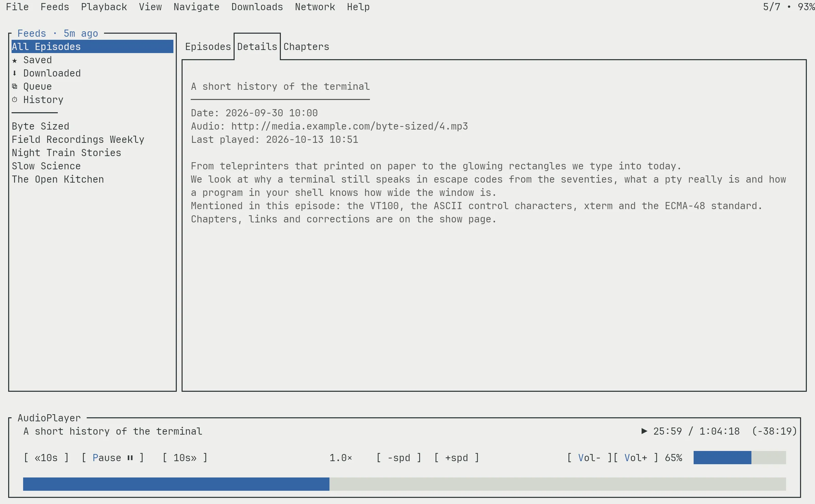Screen dimensions: 815x504
Task: Select The Open Kitchen feed
Action: click(x=92, y=179)
